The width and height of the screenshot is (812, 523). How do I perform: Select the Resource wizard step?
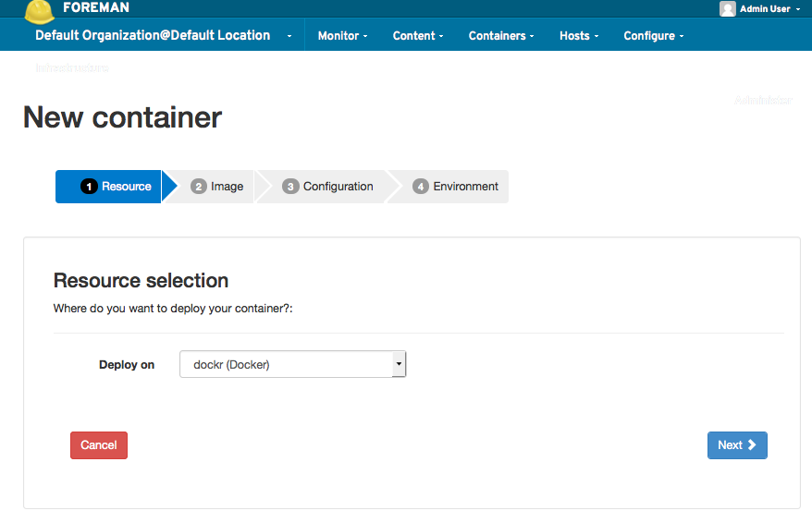coord(116,186)
